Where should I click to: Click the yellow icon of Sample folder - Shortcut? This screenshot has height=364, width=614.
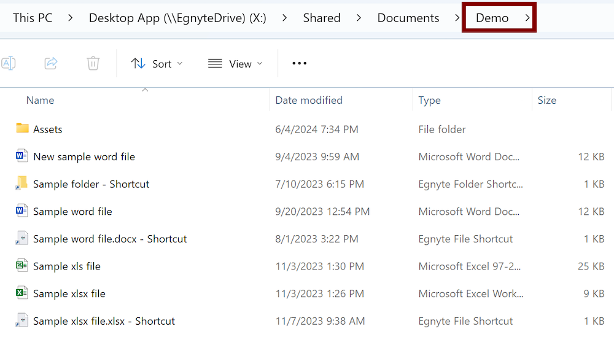pyautogui.click(x=21, y=184)
